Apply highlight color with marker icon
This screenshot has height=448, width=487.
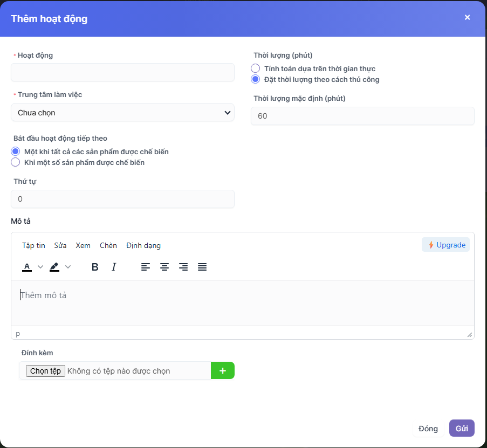tap(54, 267)
